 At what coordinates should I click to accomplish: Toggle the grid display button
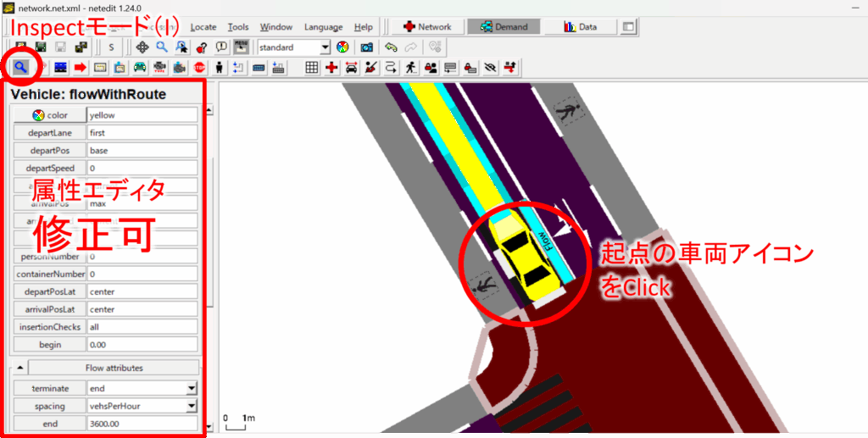pyautogui.click(x=312, y=67)
